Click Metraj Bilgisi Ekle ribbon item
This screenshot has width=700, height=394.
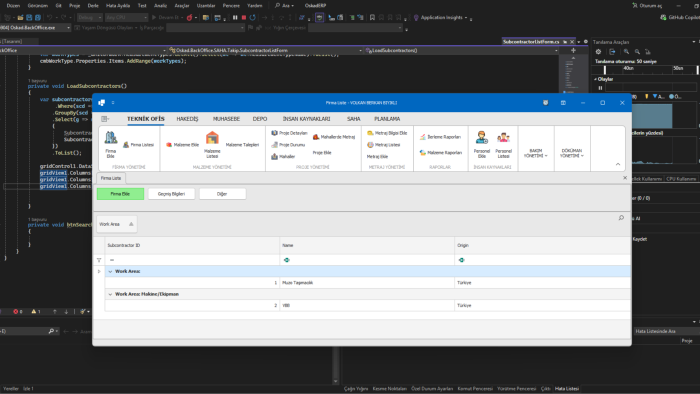click(x=387, y=133)
